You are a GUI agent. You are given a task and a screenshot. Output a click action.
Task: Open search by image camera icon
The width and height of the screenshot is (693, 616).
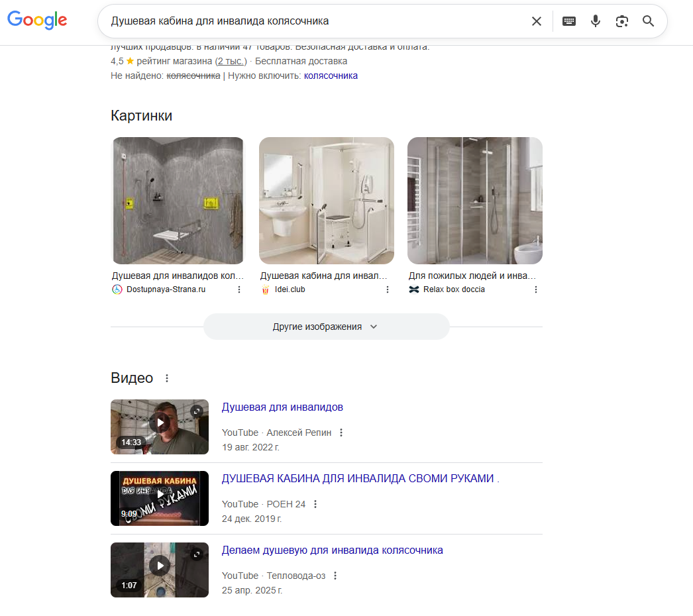(621, 21)
